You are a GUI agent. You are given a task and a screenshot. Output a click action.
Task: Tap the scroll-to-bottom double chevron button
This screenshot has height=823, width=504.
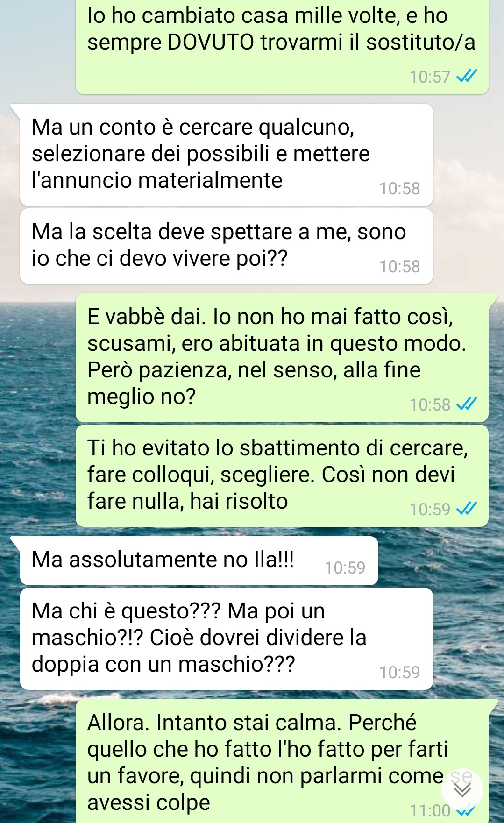(x=462, y=789)
